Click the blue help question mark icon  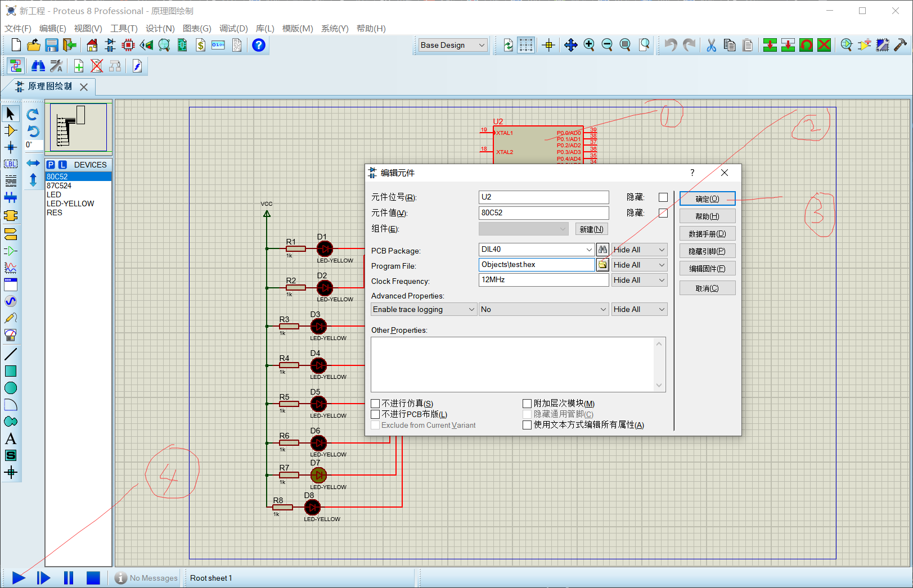258,45
